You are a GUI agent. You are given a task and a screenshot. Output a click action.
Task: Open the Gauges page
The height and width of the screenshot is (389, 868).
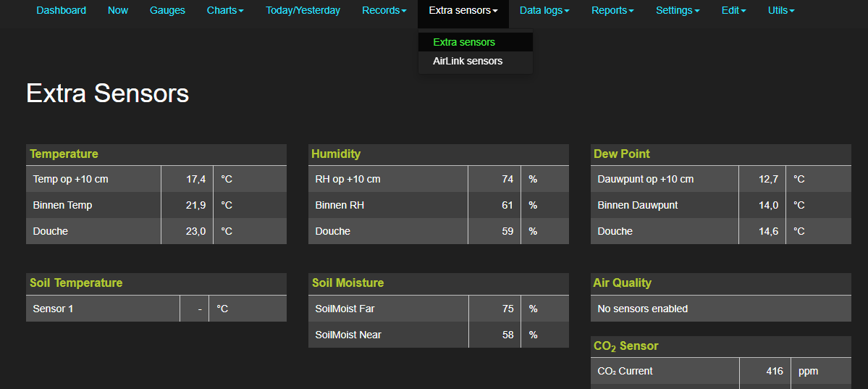167,10
